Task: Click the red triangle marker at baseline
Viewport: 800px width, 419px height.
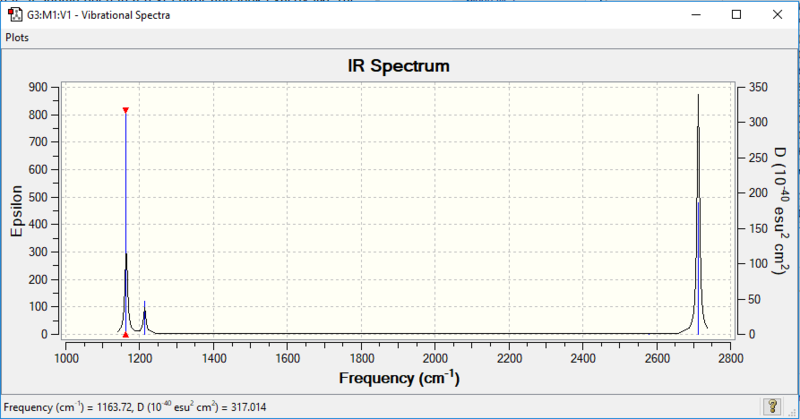Action: (x=126, y=335)
